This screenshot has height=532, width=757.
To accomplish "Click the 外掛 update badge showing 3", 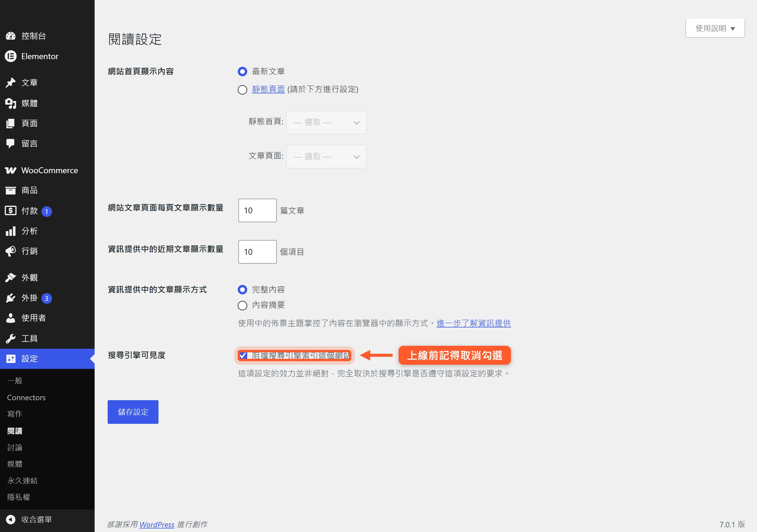I will [x=46, y=298].
